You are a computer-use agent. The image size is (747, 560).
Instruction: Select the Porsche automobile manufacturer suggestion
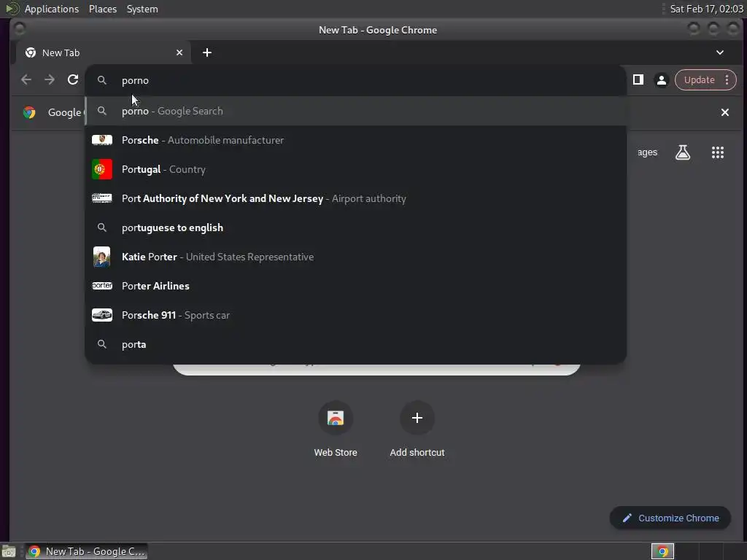355,140
